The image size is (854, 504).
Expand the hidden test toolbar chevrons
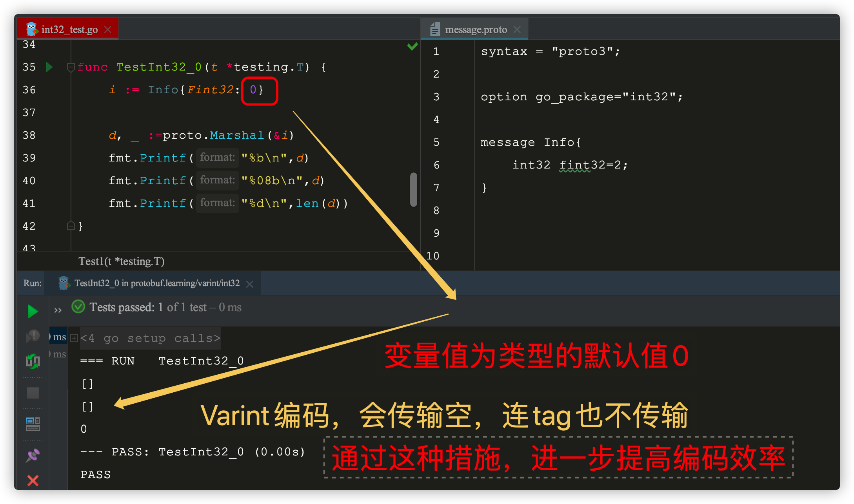click(58, 310)
